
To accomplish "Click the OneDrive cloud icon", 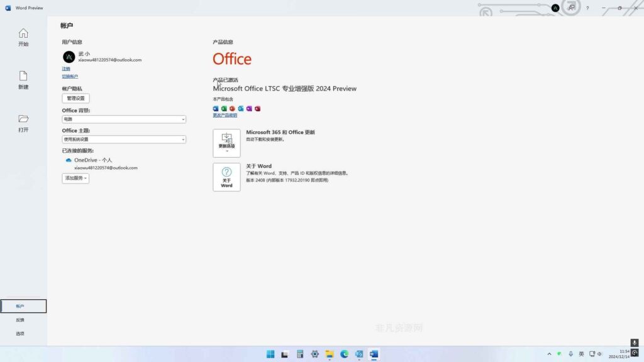I will pyautogui.click(x=69, y=160).
